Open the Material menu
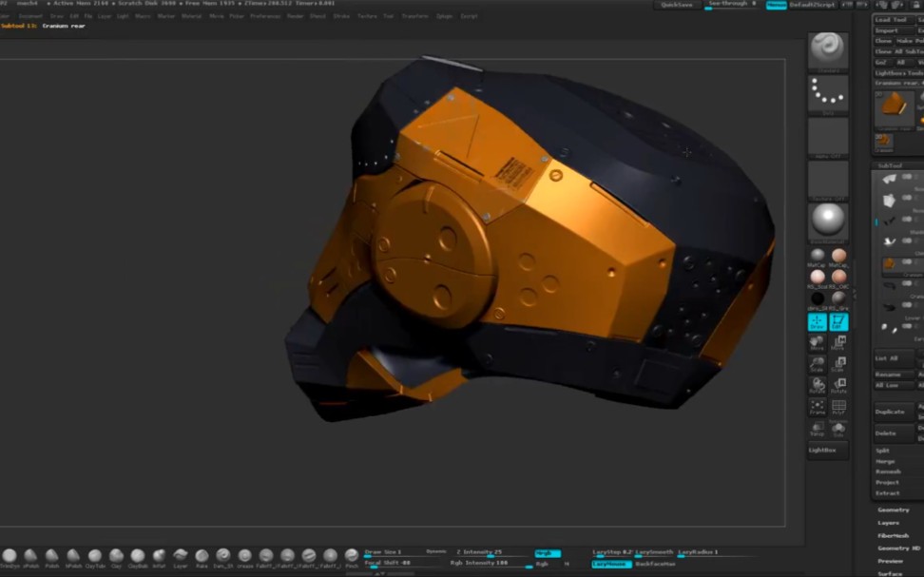Image resolution: width=924 pixels, height=577 pixels. pyautogui.click(x=191, y=16)
